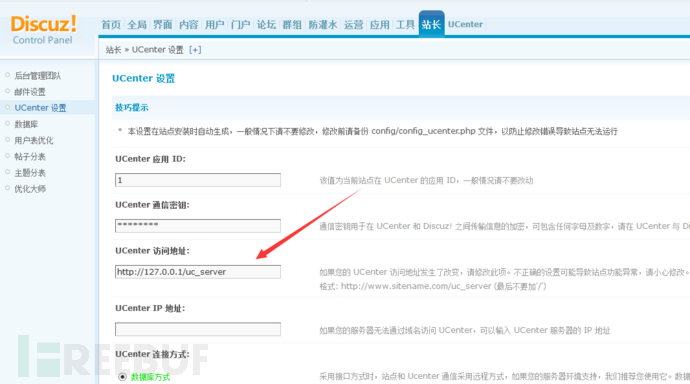Click the [+] icon beside the UCenter 设置 breadcrumb

point(195,50)
